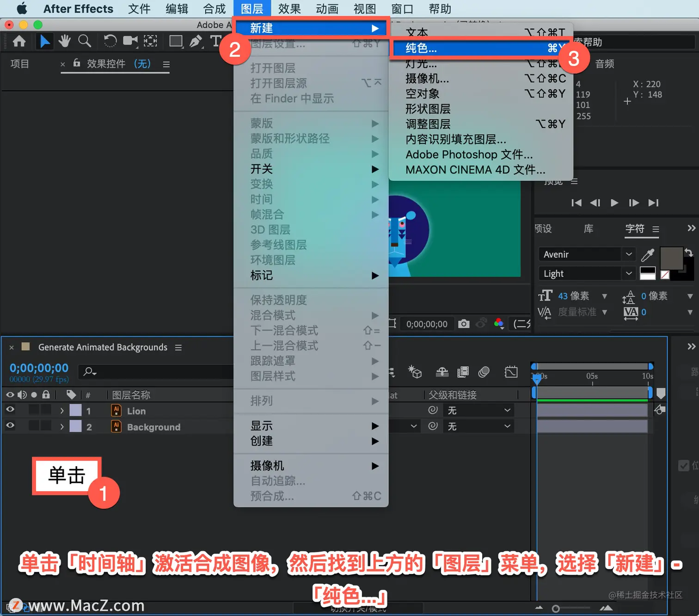This screenshot has height=616, width=699.
Task: Select the Rotation tool
Action: click(110, 42)
